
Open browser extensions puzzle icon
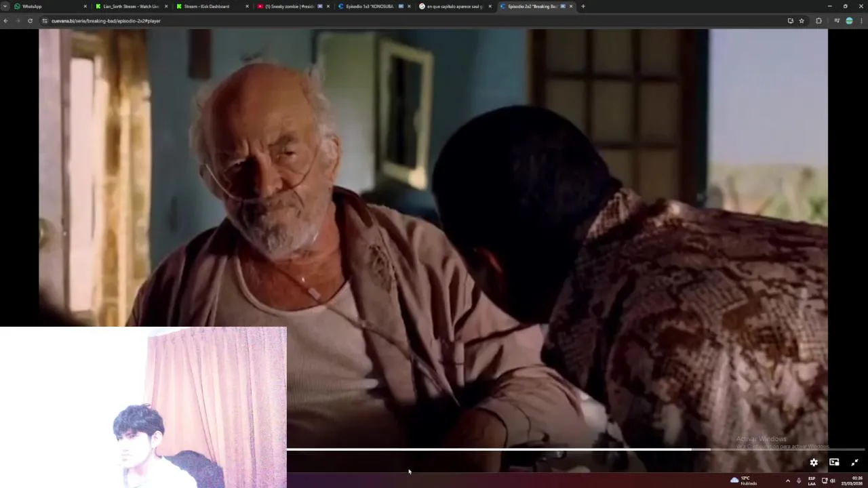[x=818, y=21]
